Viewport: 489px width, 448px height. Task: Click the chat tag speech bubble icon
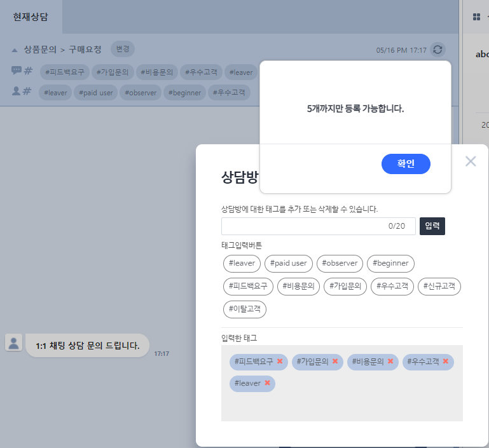pyautogui.click(x=17, y=71)
